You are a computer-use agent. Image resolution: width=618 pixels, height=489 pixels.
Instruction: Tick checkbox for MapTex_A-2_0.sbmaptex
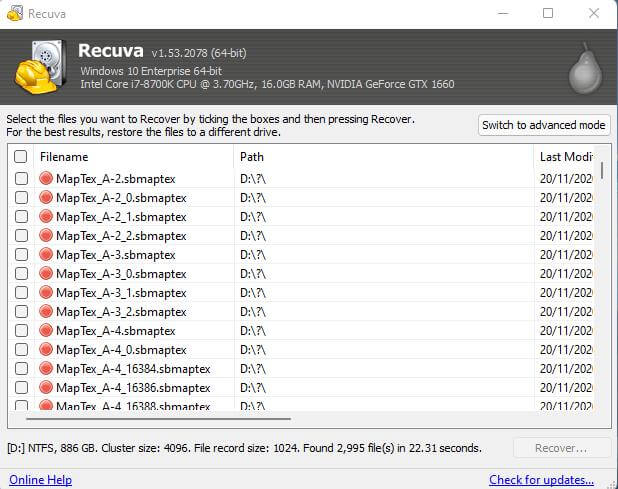[21, 197]
